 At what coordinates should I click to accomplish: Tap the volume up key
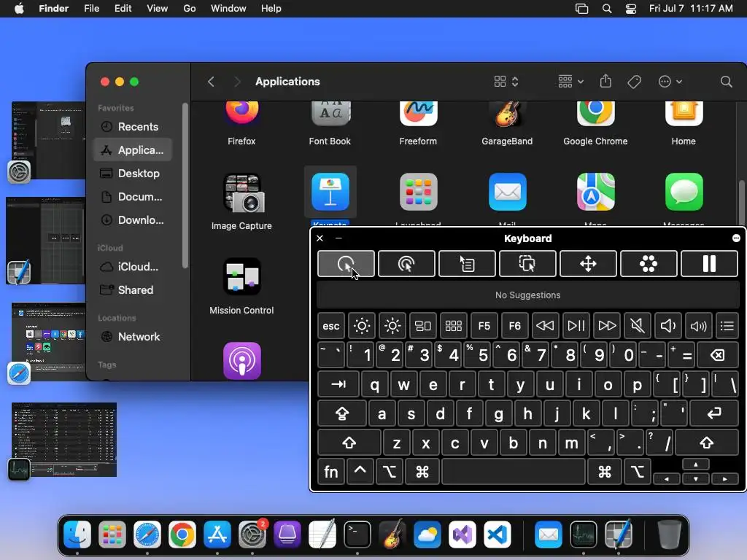(x=698, y=326)
